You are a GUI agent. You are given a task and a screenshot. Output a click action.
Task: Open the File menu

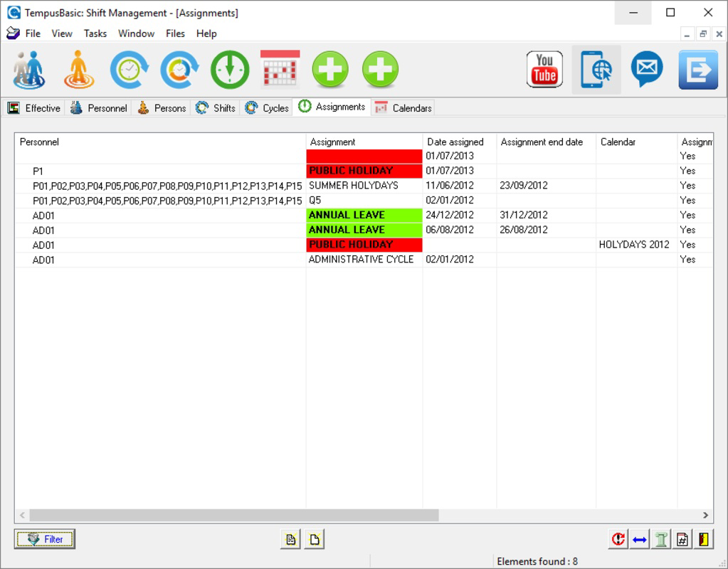[33, 33]
